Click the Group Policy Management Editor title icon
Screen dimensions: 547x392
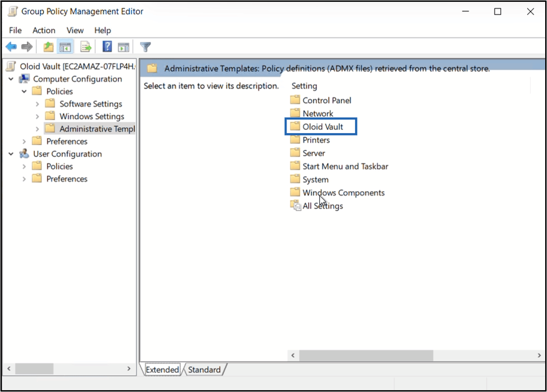tap(13, 11)
